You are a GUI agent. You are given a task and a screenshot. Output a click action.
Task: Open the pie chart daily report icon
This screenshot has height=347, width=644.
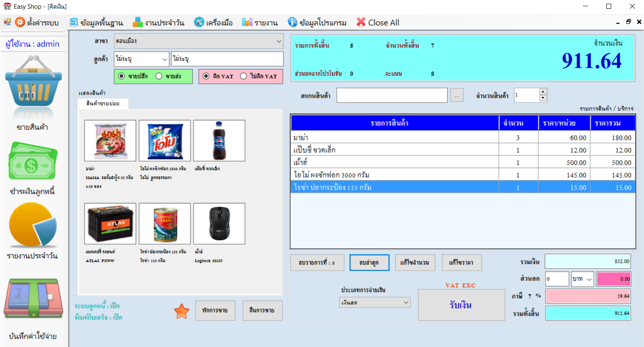[33, 225]
